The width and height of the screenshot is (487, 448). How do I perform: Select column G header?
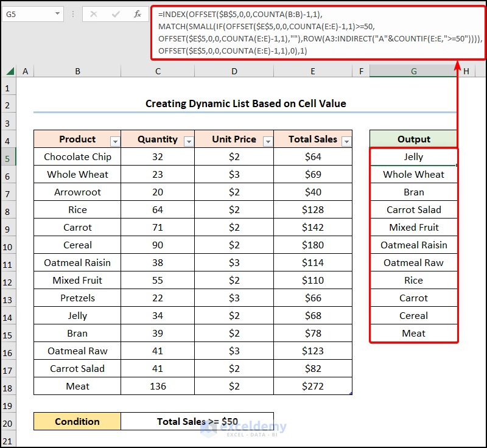coord(413,72)
